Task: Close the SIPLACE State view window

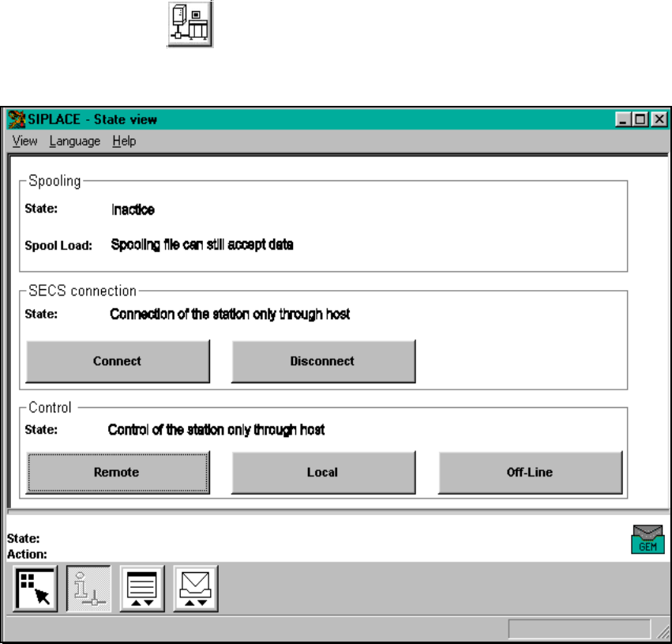Action: [x=659, y=119]
